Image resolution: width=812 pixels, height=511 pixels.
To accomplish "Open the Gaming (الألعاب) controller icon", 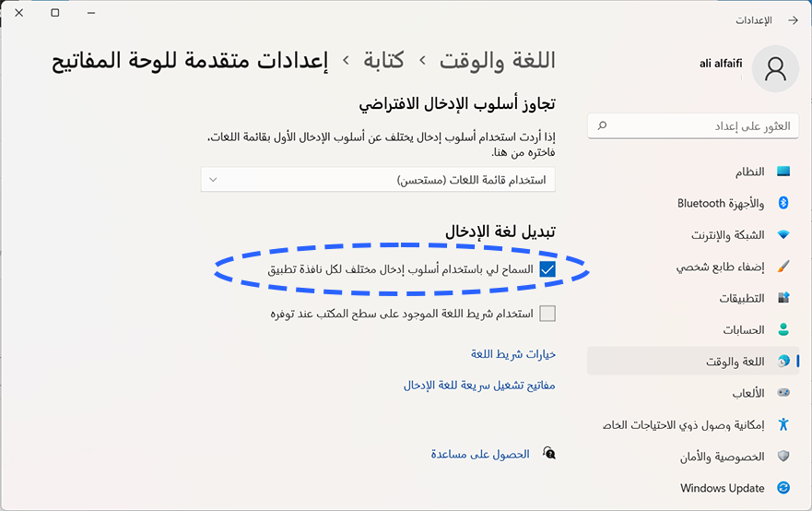I will pos(783,393).
